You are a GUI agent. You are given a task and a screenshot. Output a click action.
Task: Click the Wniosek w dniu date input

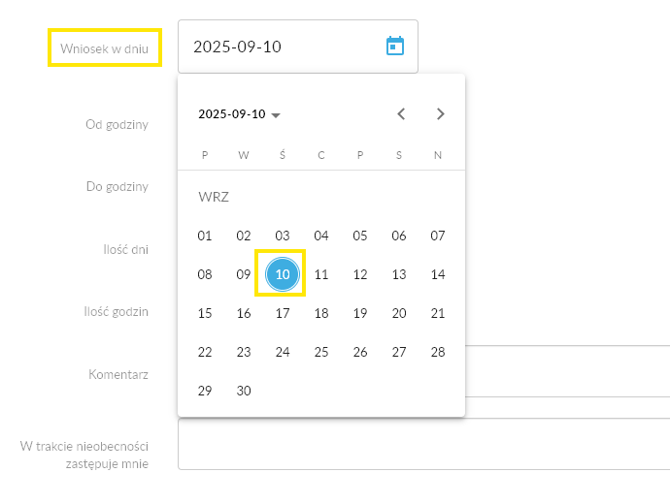pyautogui.click(x=280, y=47)
